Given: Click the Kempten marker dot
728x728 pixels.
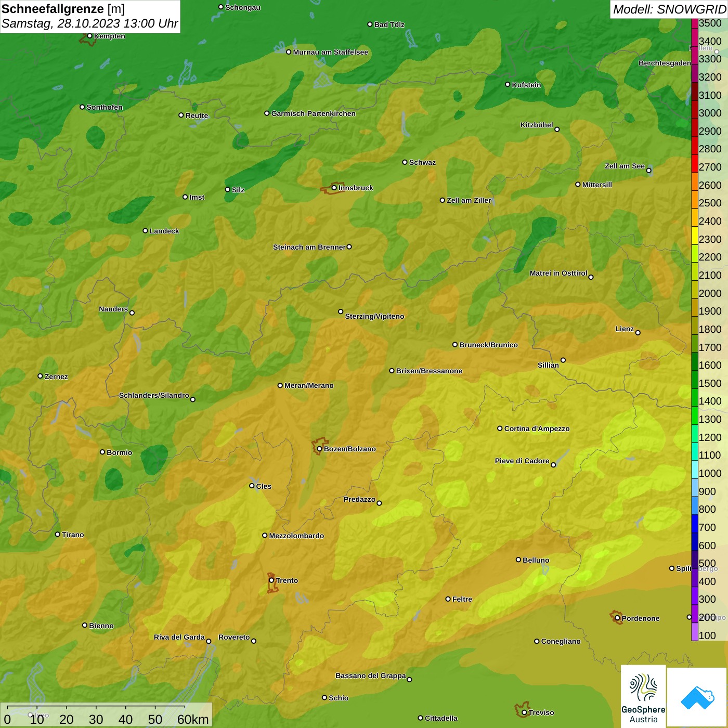Looking at the screenshot, I should point(89,36).
